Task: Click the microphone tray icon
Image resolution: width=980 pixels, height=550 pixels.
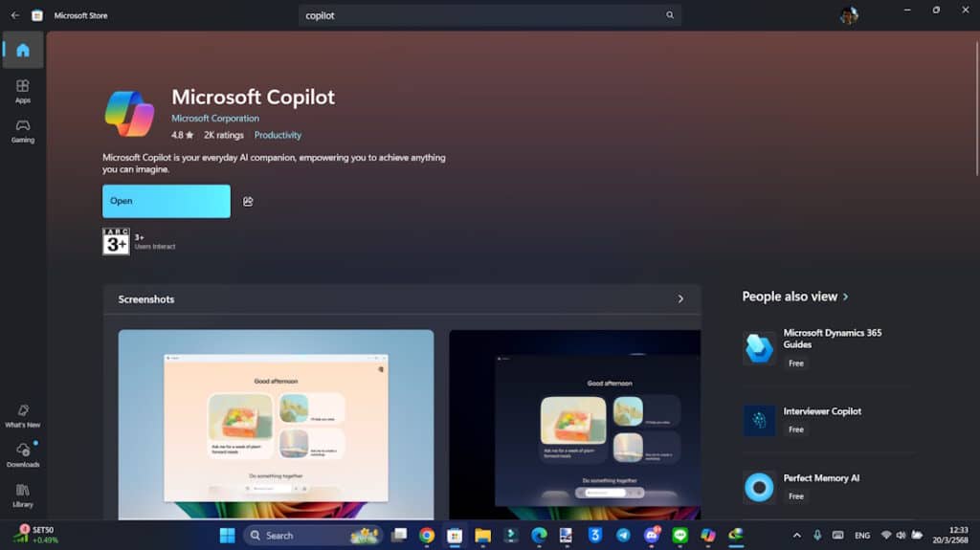Action: [x=817, y=535]
